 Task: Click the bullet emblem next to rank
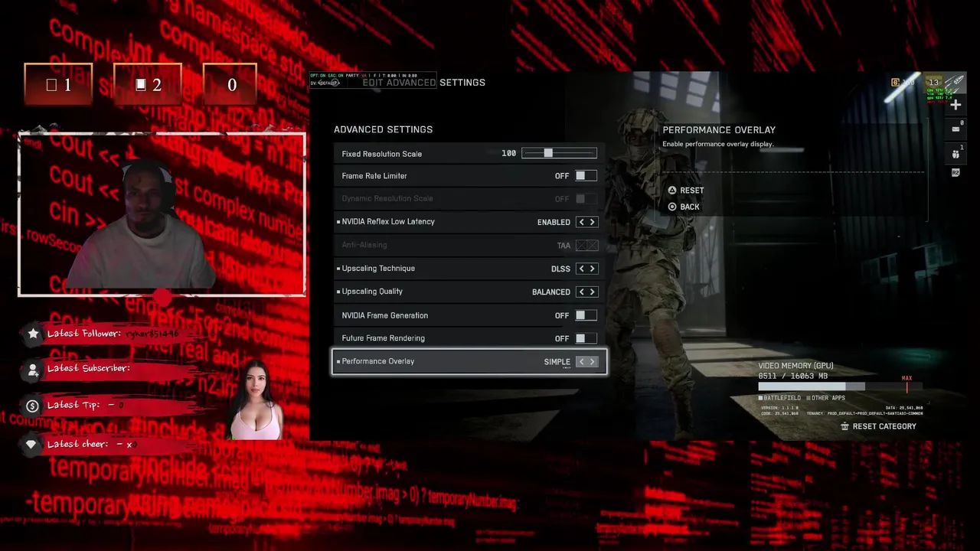click(955, 82)
